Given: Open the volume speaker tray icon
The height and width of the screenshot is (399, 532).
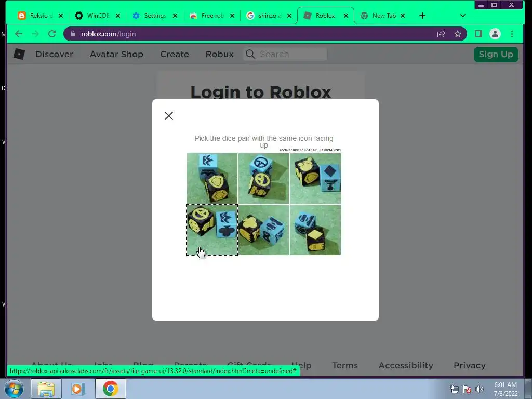Looking at the screenshot, I should 480,389.
